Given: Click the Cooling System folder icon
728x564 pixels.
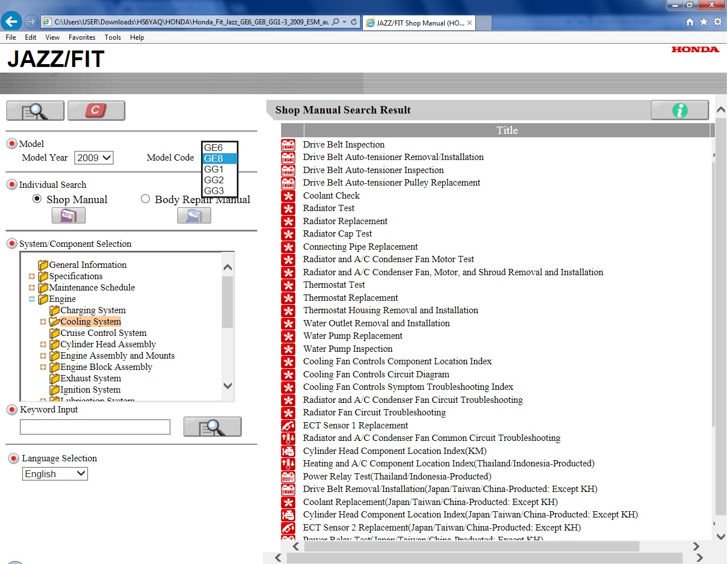Looking at the screenshot, I should (55, 322).
